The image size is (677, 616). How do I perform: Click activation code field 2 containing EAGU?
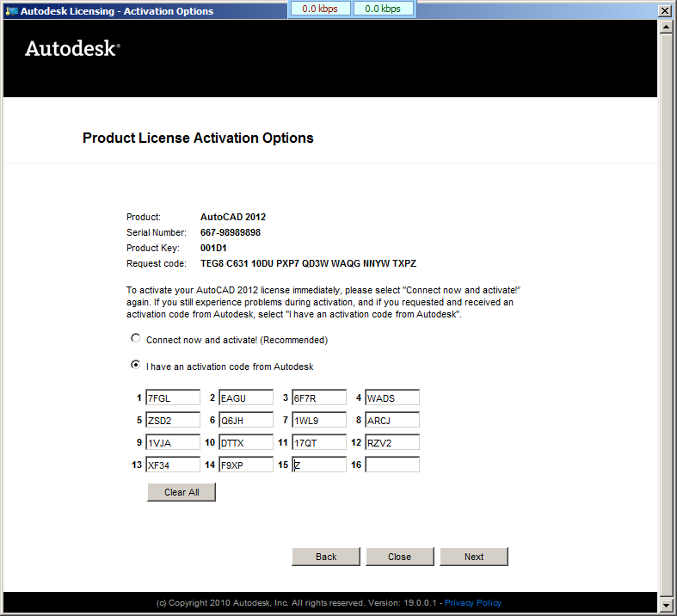[246, 397]
